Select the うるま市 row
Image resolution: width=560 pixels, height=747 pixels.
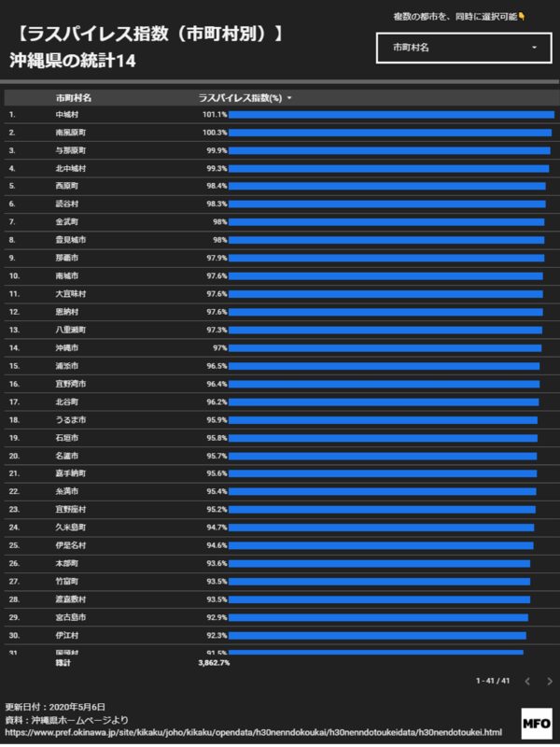click(x=281, y=420)
